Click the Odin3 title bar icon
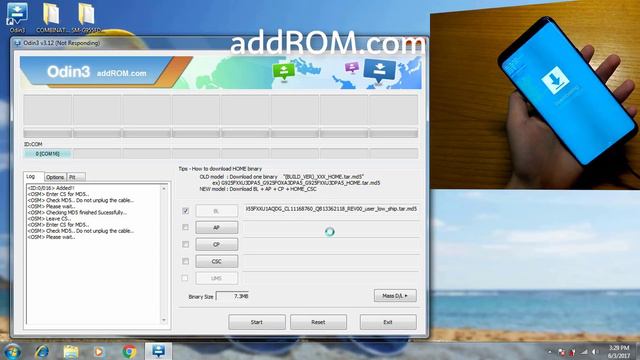The height and width of the screenshot is (360, 640). [18, 43]
